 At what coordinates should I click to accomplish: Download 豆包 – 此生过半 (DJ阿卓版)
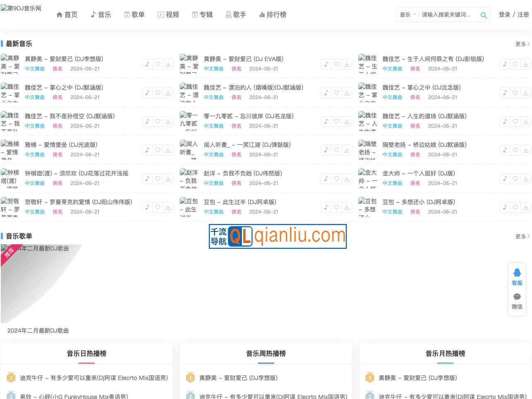pyautogui.click(x=347, y=207)
